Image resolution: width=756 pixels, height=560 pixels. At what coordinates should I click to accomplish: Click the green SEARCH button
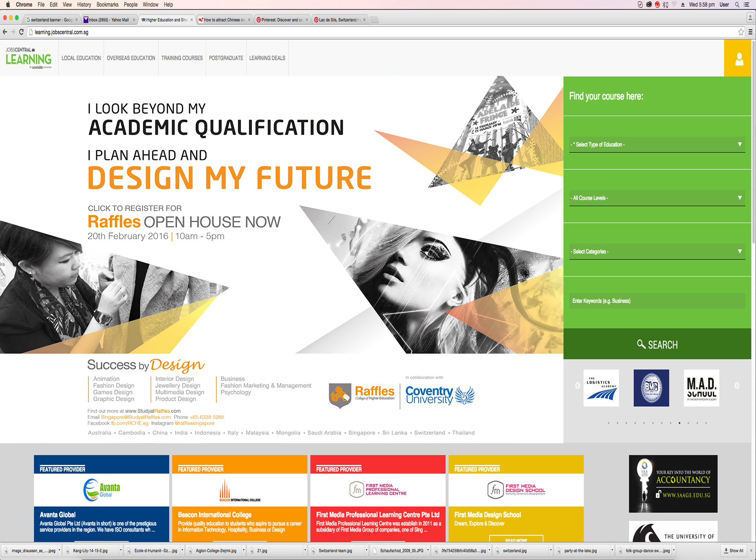click(657, 344)
